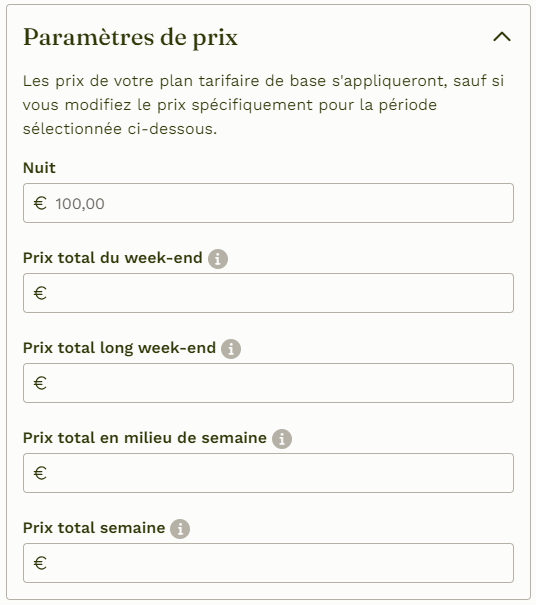Click into the Prix total semaine input
This screenshot has width=536, height=605.
pyautogui.click(x=268, y=563)
